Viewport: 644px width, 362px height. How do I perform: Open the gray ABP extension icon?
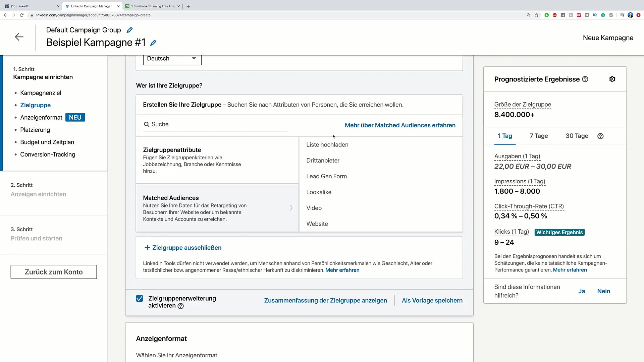coord(611,15)
